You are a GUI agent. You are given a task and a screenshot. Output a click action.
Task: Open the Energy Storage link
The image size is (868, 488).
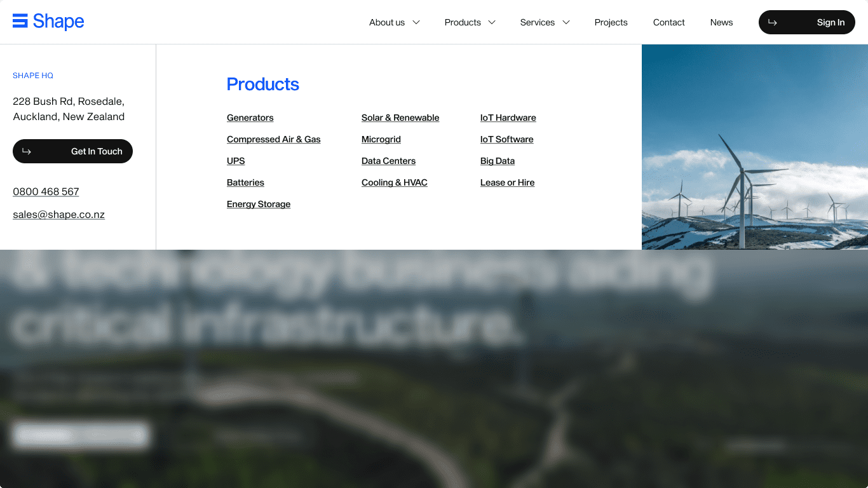point(259,204)
